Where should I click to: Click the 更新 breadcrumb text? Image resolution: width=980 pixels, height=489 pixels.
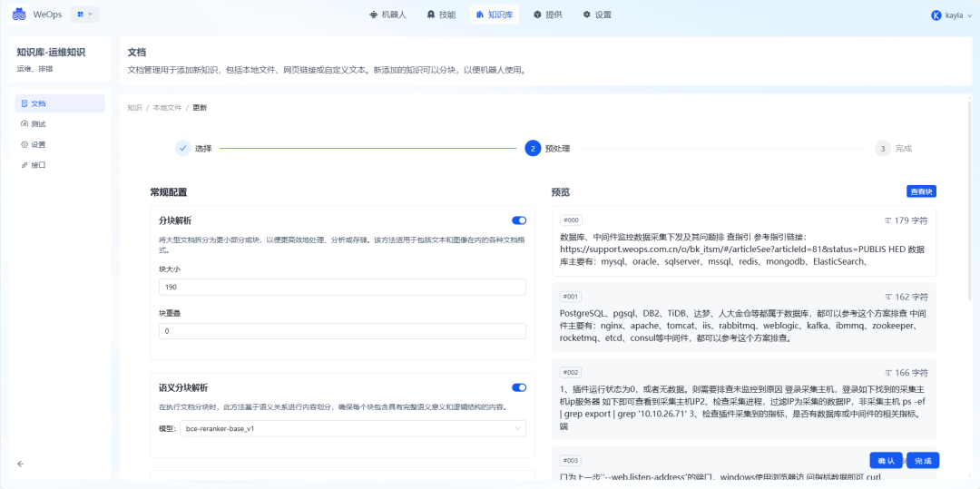[x=200, y=108]
